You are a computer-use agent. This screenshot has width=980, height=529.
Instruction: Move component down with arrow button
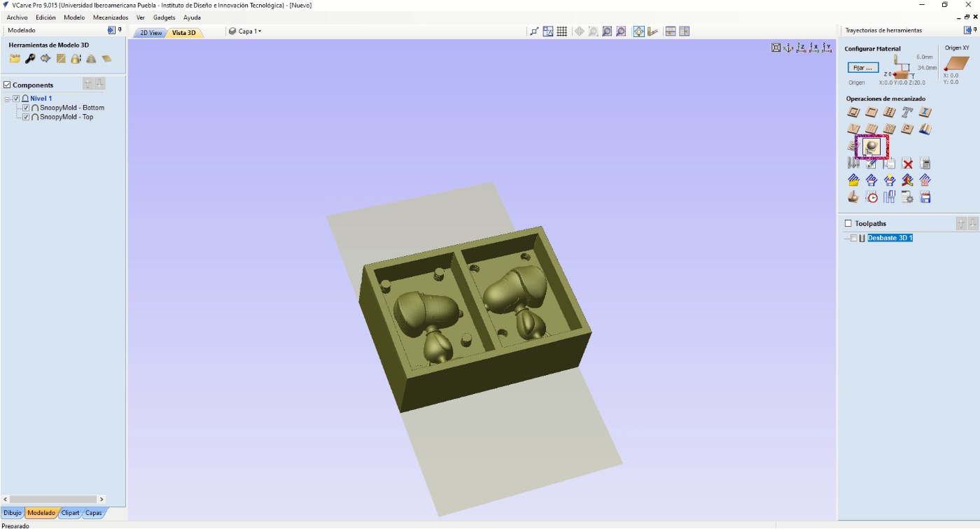coord(100,84)
